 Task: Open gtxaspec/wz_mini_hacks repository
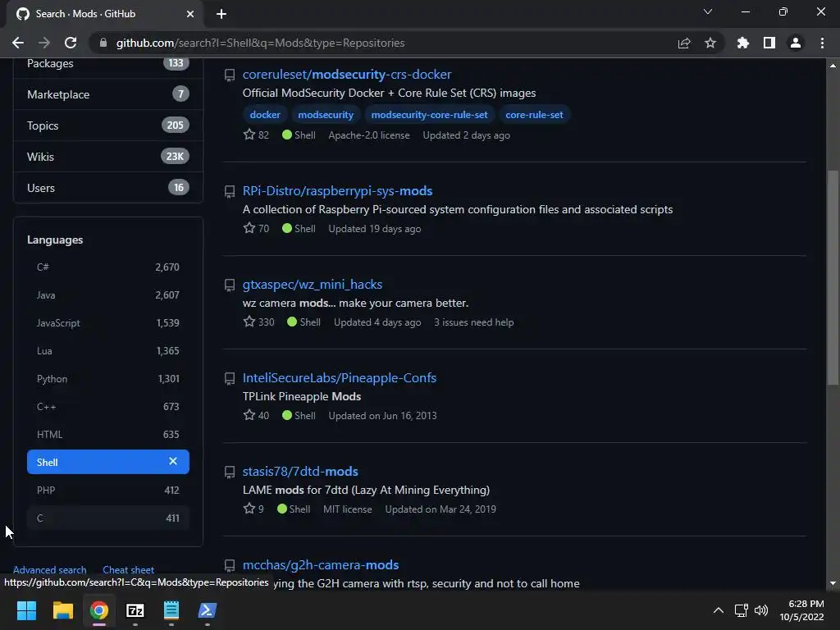[313, 285]
